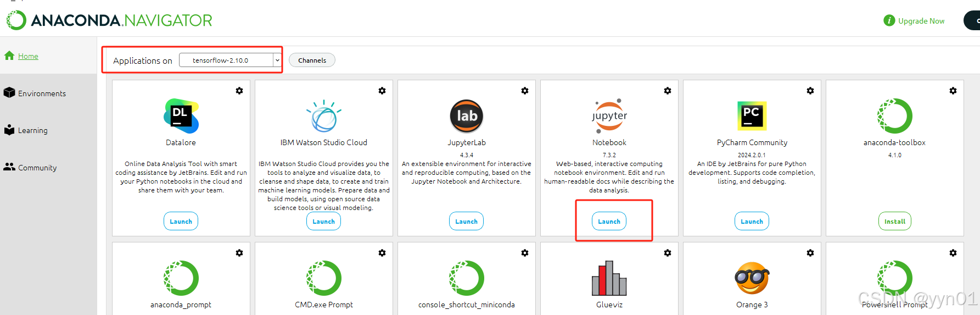This screenshot has width=980, height=315.
Task: Expand the tensorflow-2.10.0 environment dropdown
Action: [277, 60]
